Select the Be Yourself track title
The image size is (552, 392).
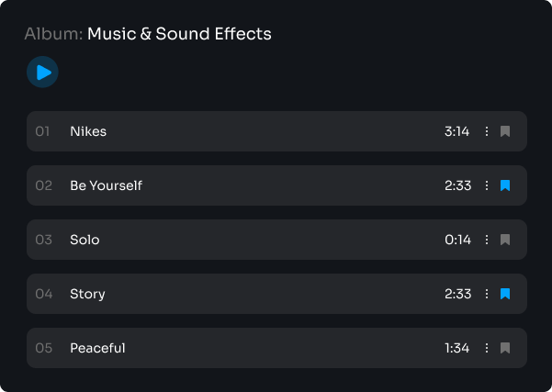[106, 185]
